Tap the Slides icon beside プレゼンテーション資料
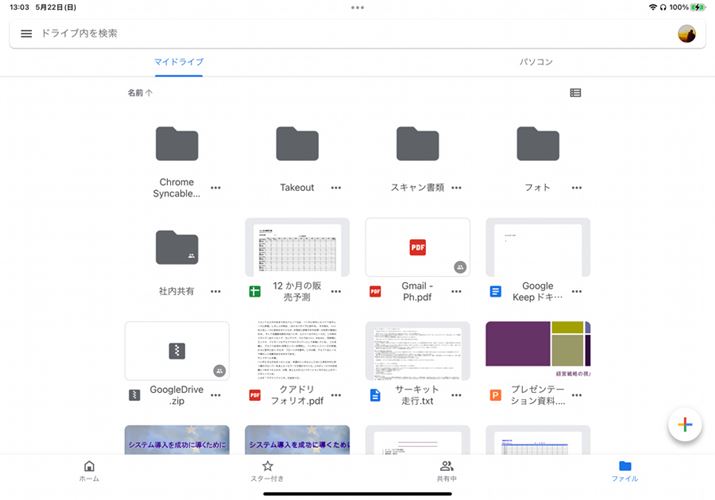Viewport: 715px width, 500px height. (496, 395)
